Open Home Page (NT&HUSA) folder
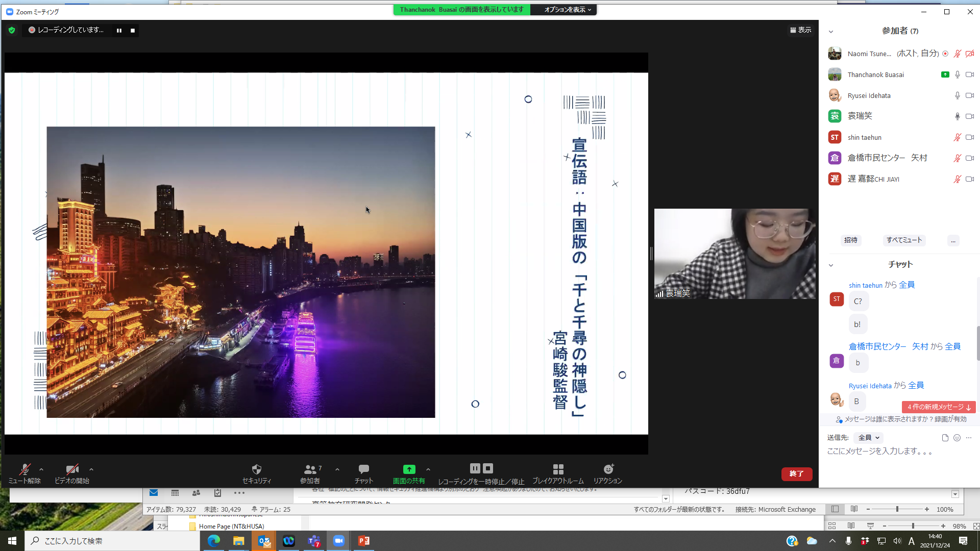This screenshot has height=551, width=980. [231, 526]
